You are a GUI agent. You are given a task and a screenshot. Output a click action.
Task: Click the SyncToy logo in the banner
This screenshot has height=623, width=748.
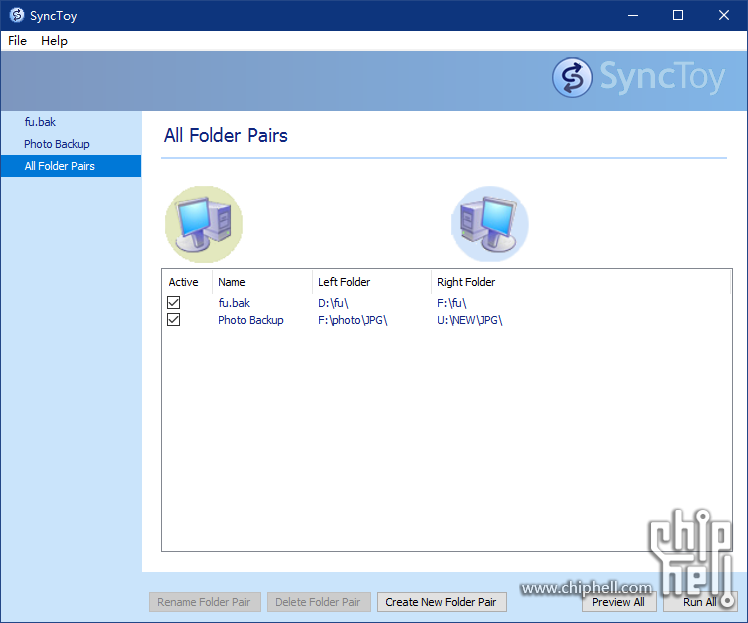[x=638, y=77]
